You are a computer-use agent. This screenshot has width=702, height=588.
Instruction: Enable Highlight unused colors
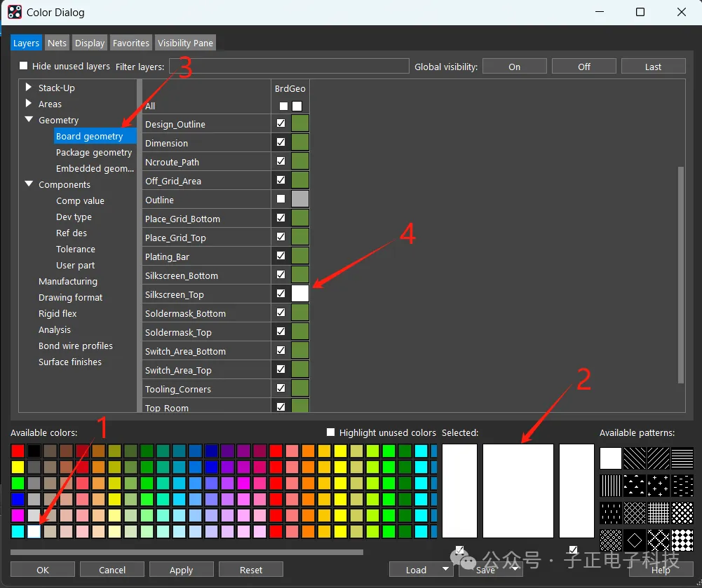(330, 432)
